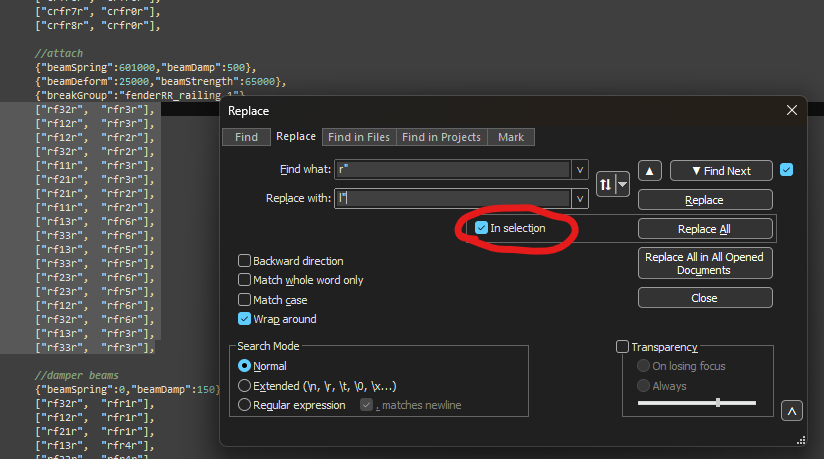Collapse the dialog with bottom-right caret button

tap(791, 411)
